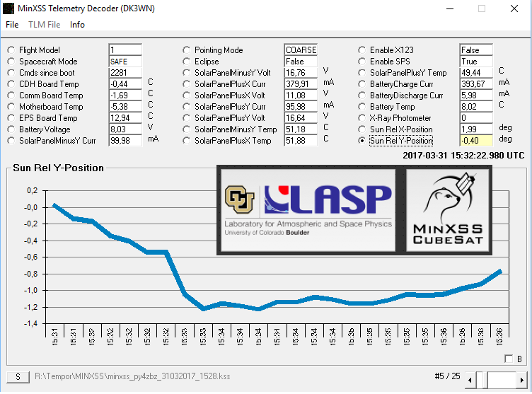Click the COARSE pointing mode field
The width and height of the screenshot is (532, 394).
point(301,50)
